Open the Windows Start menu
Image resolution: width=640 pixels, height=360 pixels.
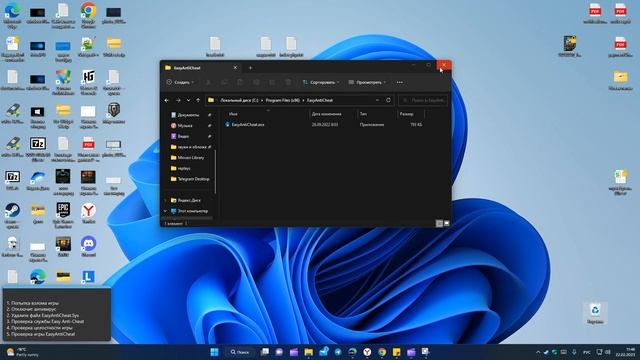(x=214, y=352)
